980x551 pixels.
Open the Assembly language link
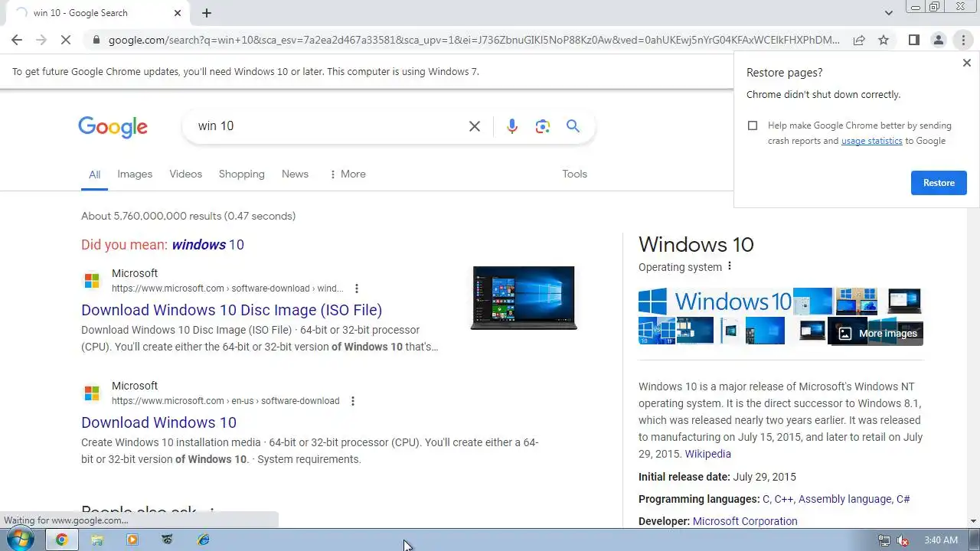click(x=844, y=499)
